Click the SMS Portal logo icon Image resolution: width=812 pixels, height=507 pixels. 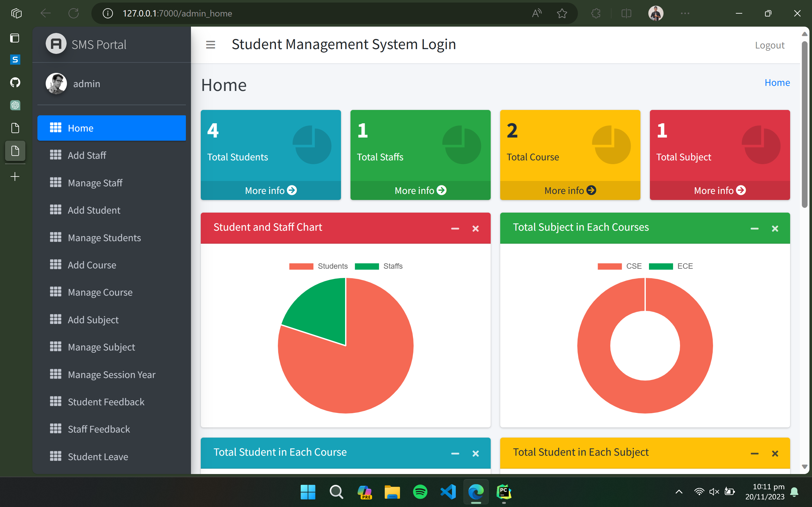click(56, 44)
